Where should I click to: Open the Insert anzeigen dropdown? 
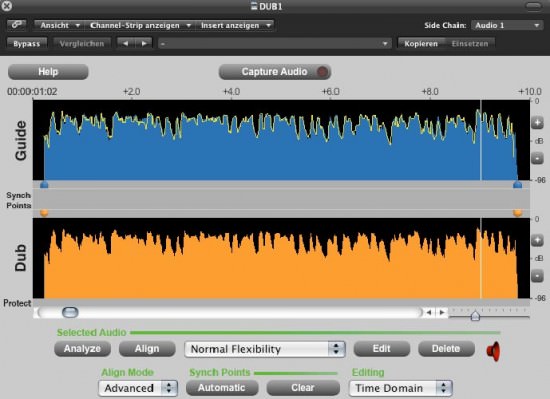[235, 25]
